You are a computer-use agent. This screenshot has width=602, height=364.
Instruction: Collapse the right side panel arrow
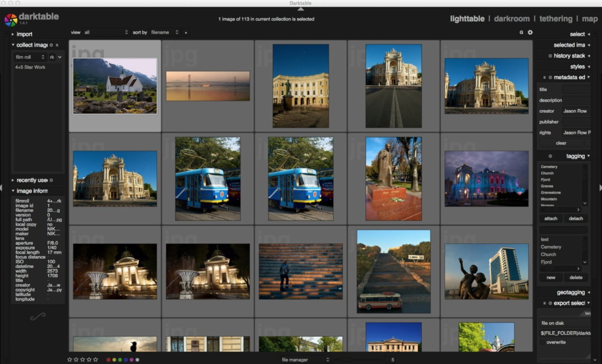(x=600, y=188)
